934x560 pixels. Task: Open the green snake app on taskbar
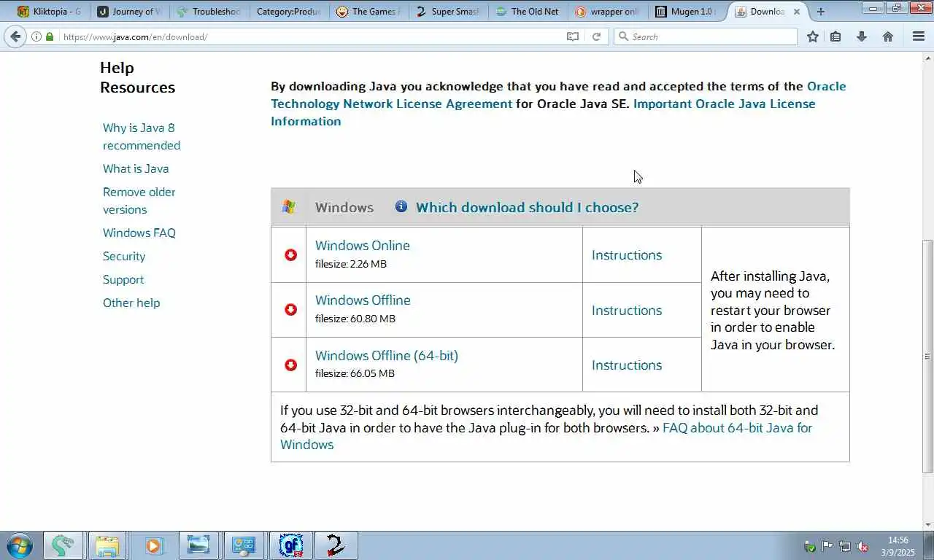tap(63, 545)
